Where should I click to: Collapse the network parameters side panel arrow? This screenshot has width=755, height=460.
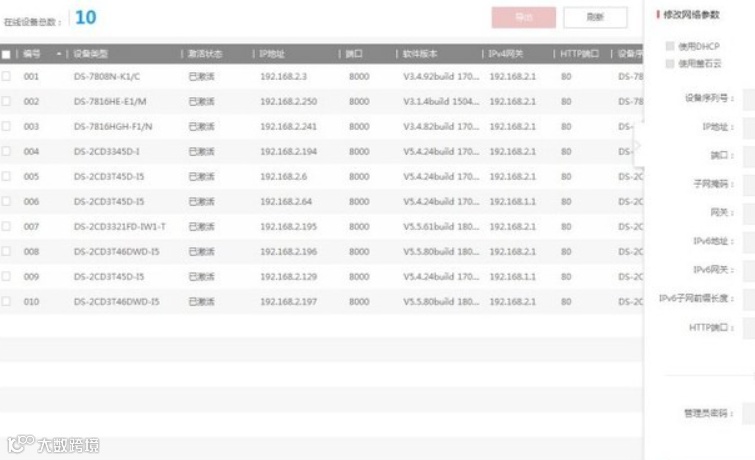tap(638, 145)
